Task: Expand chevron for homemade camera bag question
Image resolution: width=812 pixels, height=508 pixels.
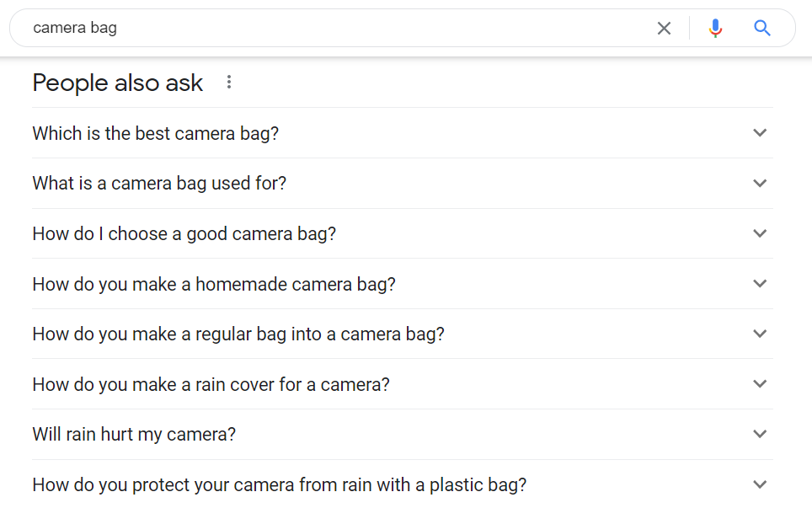Action: (760, 284)
